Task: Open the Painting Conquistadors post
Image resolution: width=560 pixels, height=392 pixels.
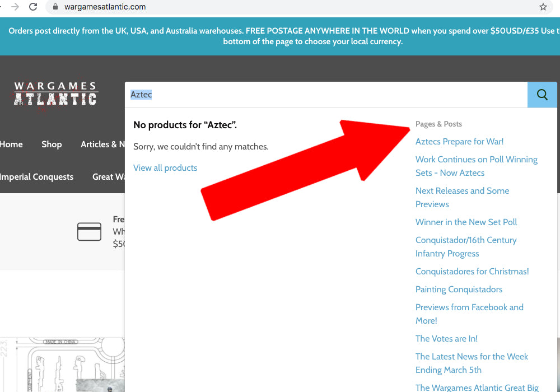Action: click(459, 290)
